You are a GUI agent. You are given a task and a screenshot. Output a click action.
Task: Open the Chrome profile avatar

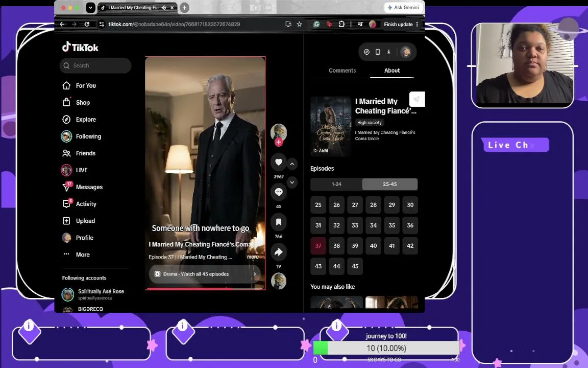click(373, 24)
